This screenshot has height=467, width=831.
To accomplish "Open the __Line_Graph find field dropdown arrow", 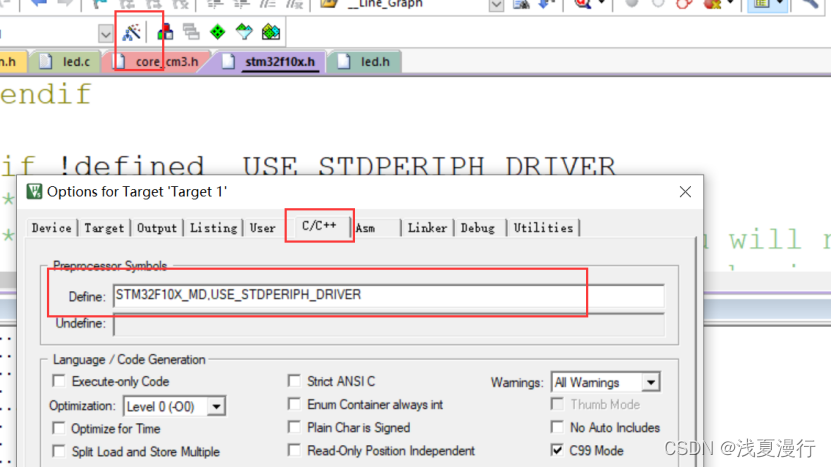I will 497,5.
